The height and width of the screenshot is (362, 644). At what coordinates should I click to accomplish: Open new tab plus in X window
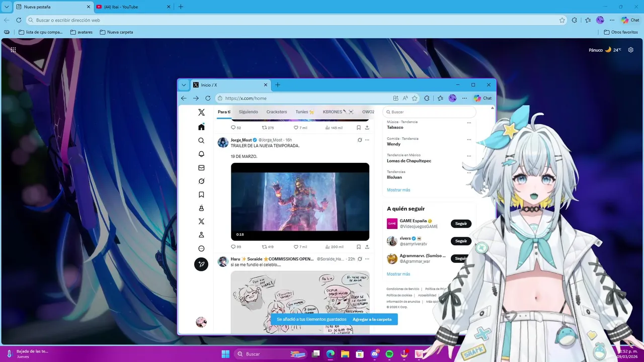point(278,85)
